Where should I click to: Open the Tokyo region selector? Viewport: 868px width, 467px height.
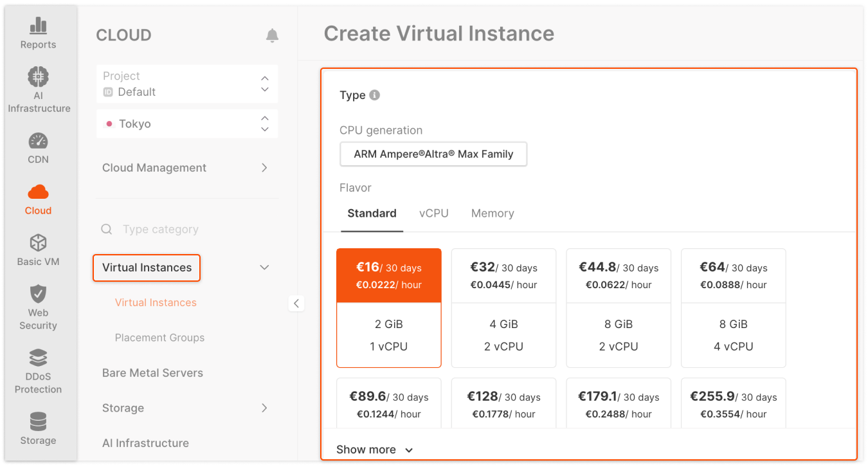click(187, 124)
